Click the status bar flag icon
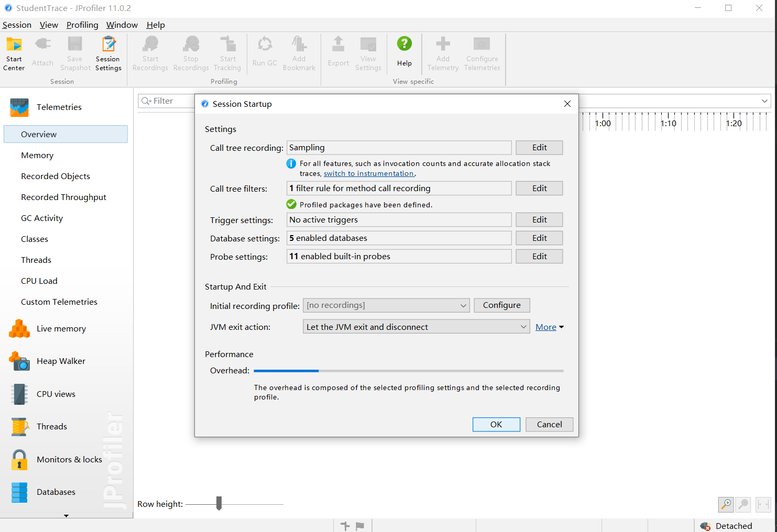The width and height of the screenshot is (777, 532). [360, 526]
